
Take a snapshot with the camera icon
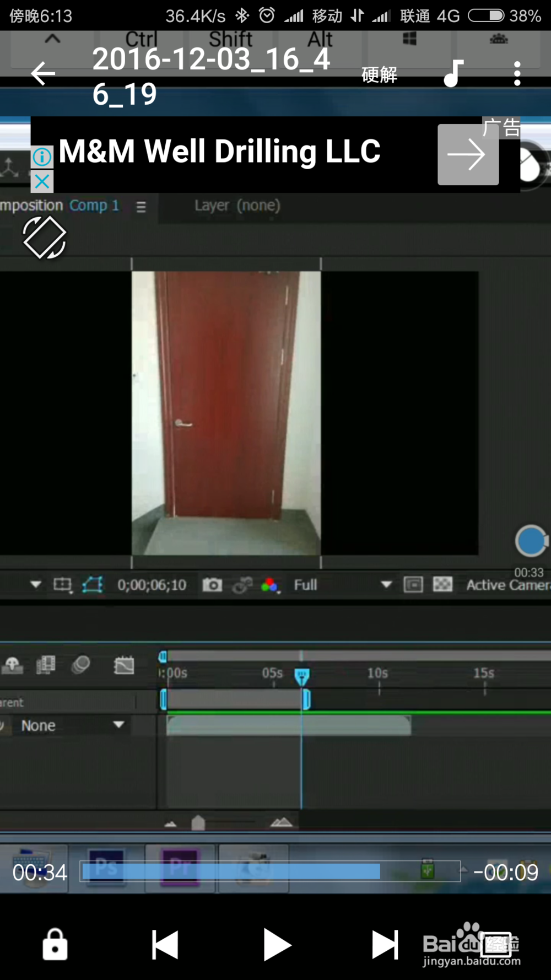coord(212,585)
